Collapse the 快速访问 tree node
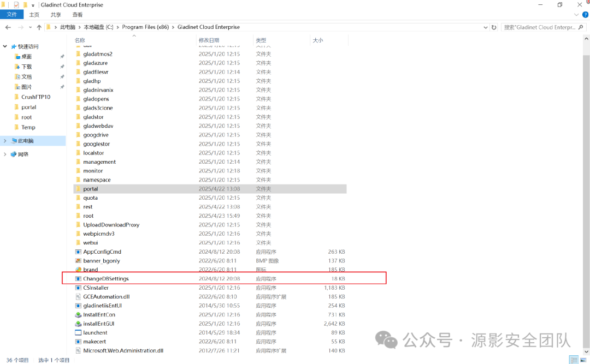Image resolution: width=590 pixels, height=364 pixels. coord(5,46)
